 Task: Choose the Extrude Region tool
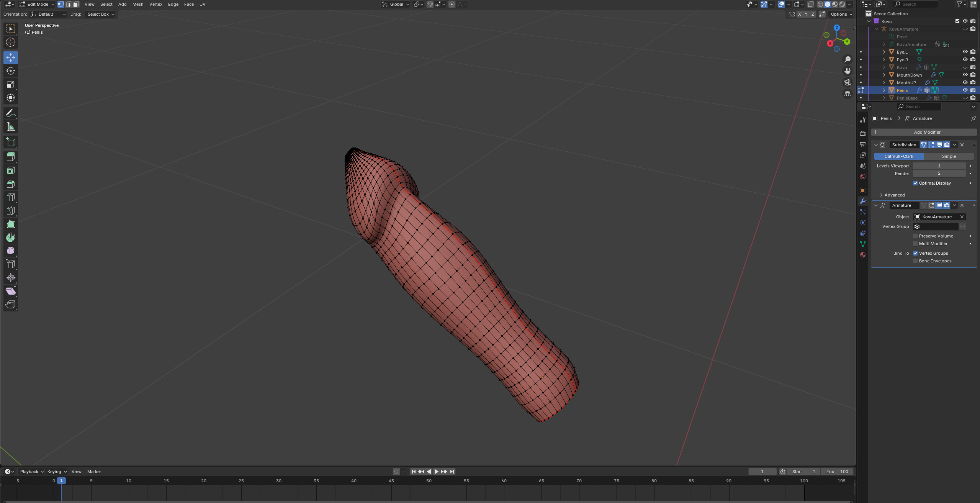coord(11,157)
